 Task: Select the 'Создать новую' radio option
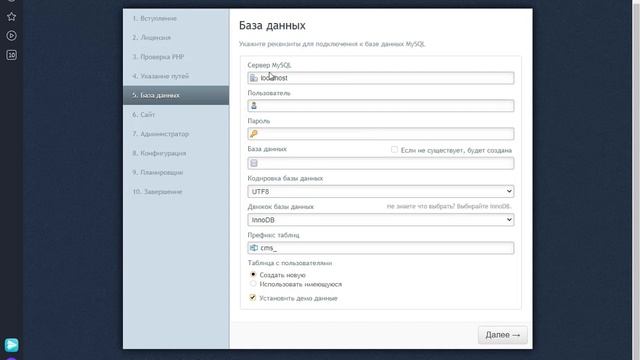[x=253, y=274]
